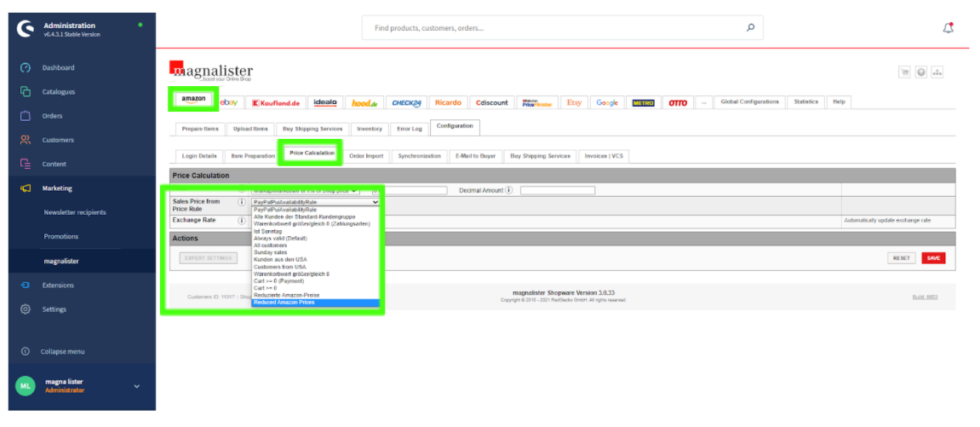Open the Error Log tab
This screenshot has width=980, height=427.
pos(410,129)
